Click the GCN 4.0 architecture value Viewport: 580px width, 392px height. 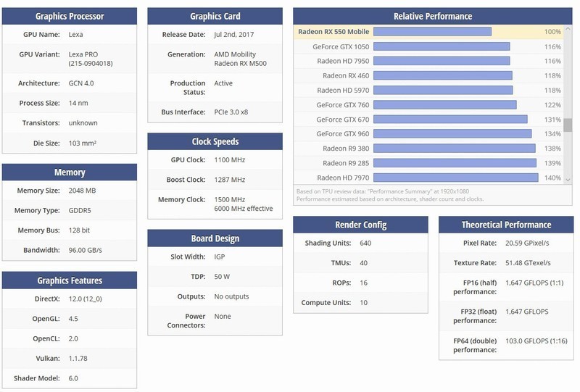pos(81,83)
